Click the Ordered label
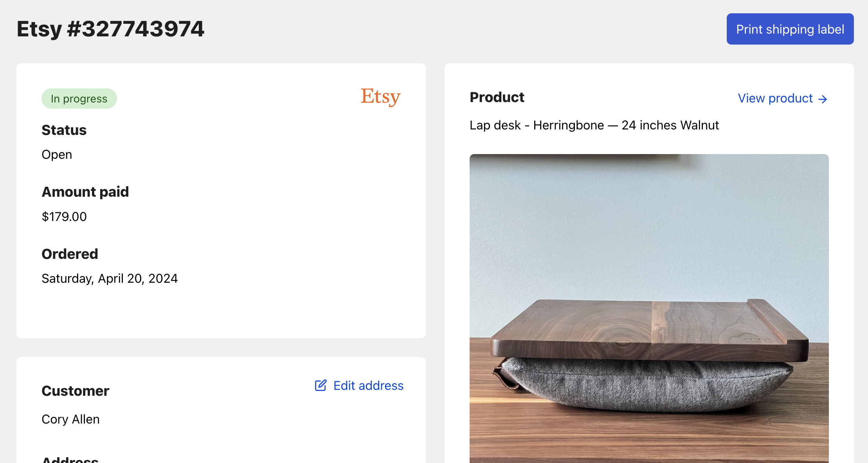This screenshot has width=868, height=463. click(x=70, y=254)
